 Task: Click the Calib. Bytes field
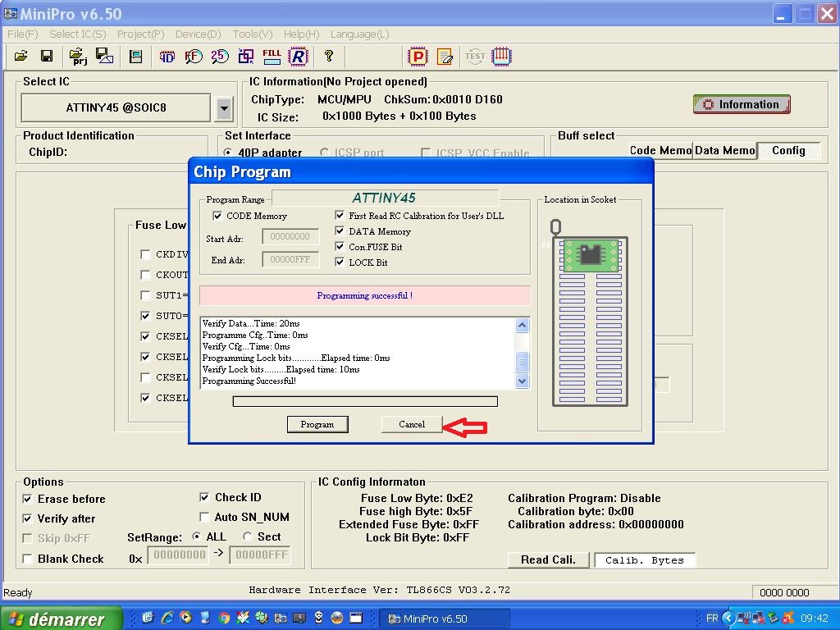pos(645,560)
